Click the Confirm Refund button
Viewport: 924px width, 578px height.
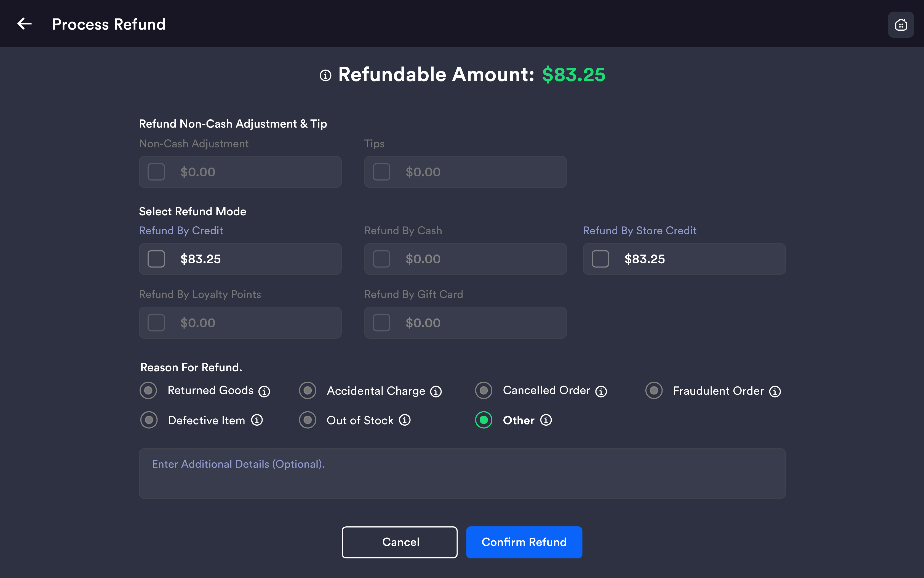coord(524,542)
